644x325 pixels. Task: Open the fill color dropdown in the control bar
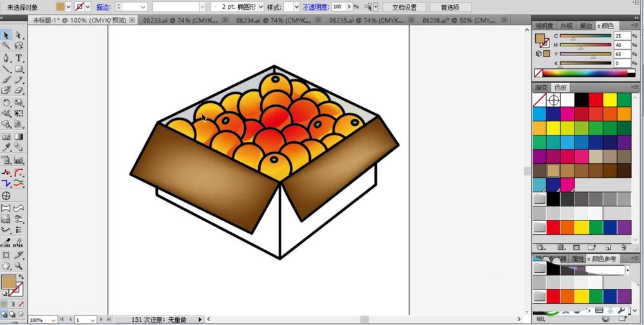pos(70,6)
